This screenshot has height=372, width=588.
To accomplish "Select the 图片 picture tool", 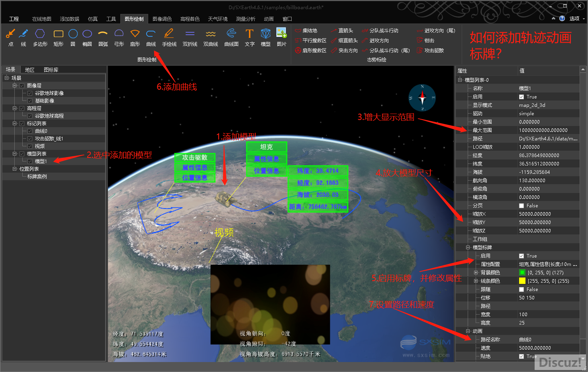I will click(282, 37).
